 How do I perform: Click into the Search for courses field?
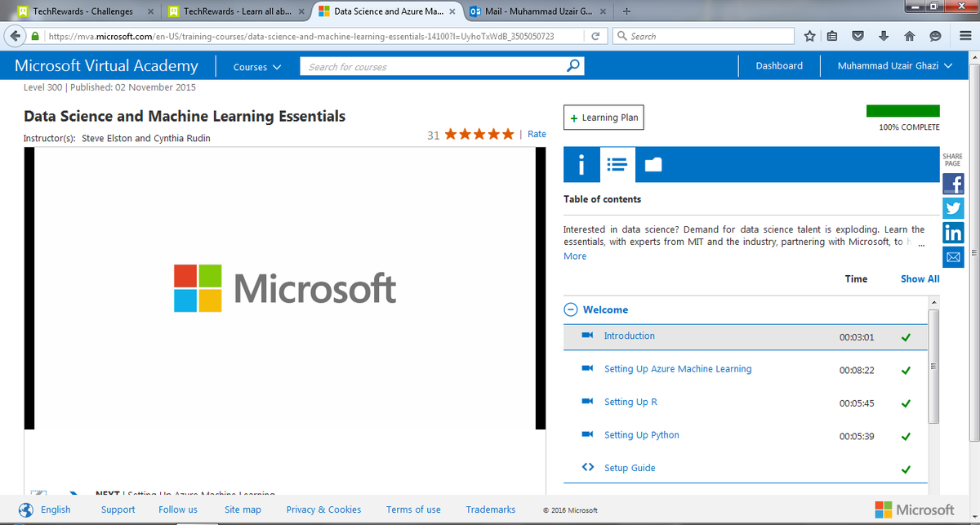coord(433,66)
